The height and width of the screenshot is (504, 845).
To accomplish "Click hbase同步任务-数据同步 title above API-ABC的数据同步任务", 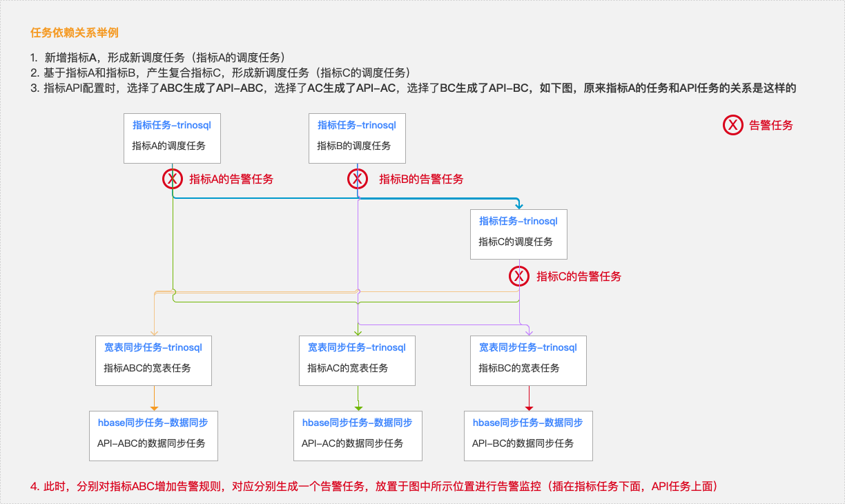I will pyautogui.click(x=153, y=423).
